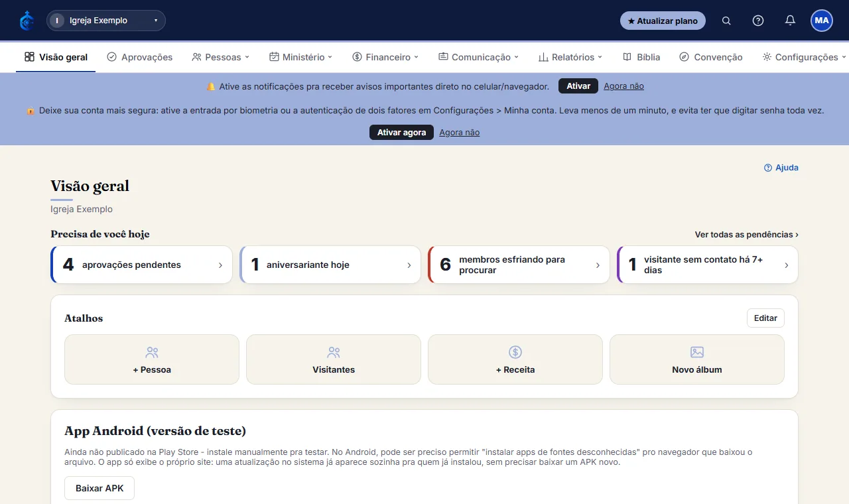Open the MA user avatar menu
The height and width of the screenshot is (504, 849).
822,21
